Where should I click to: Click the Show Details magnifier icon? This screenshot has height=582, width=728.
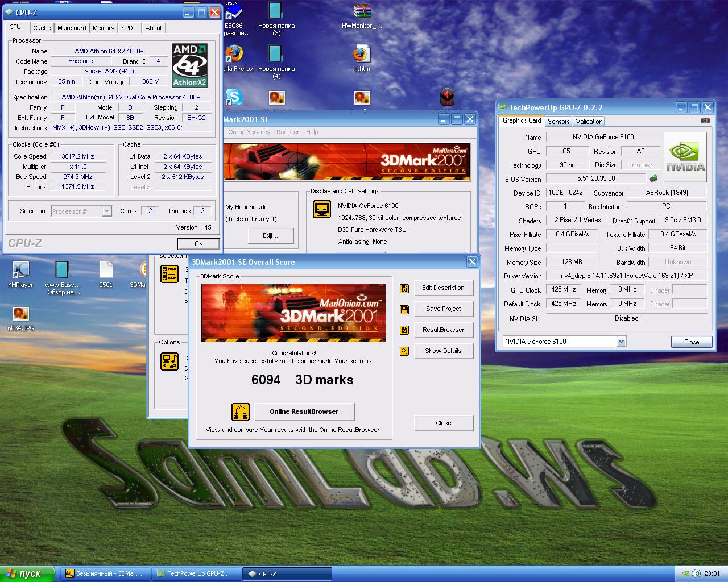click(x=404, y=351)
